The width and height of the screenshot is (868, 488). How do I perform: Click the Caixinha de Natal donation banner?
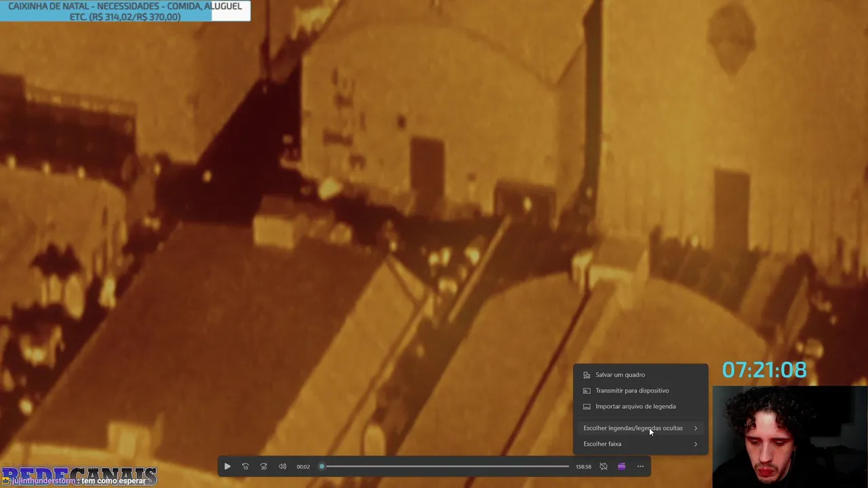point(125,11)
